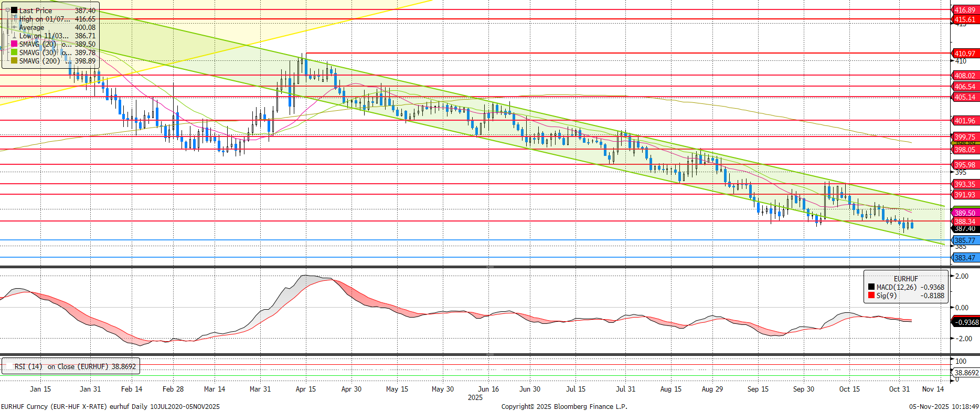Select the blue 383.47 price level tag
The image size is (980, 411).
[x=964, y=258]
